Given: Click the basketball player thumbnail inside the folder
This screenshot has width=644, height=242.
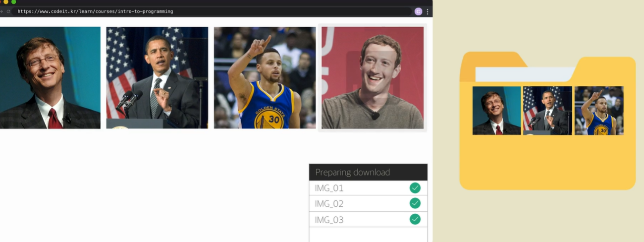Looking at the screenshot, I should 599,111.
